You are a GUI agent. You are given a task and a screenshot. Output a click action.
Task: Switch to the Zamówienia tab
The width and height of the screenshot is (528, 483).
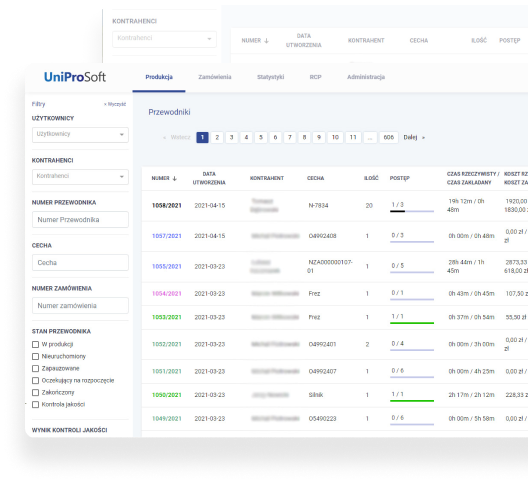[x=214, y=77]
